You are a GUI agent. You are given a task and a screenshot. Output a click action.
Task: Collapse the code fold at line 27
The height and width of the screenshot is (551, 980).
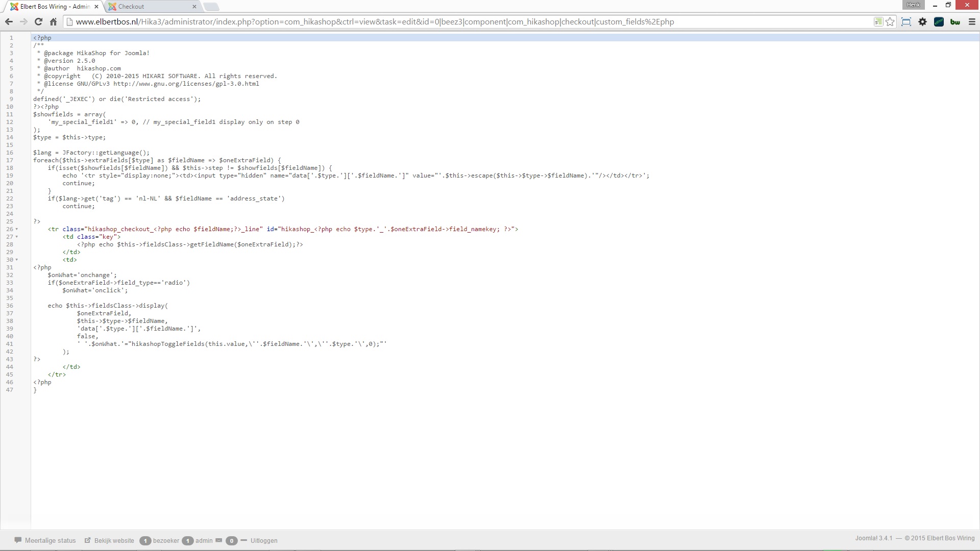[x=17, y=237]
